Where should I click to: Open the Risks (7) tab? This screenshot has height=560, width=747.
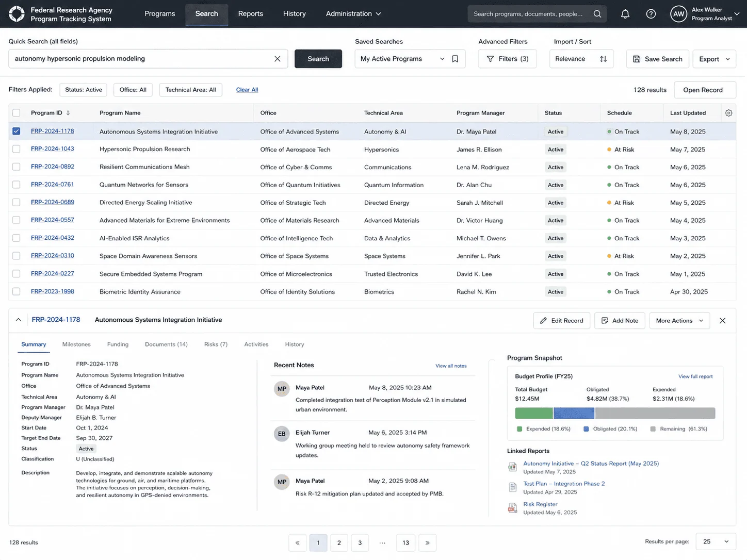pos(216,344)
